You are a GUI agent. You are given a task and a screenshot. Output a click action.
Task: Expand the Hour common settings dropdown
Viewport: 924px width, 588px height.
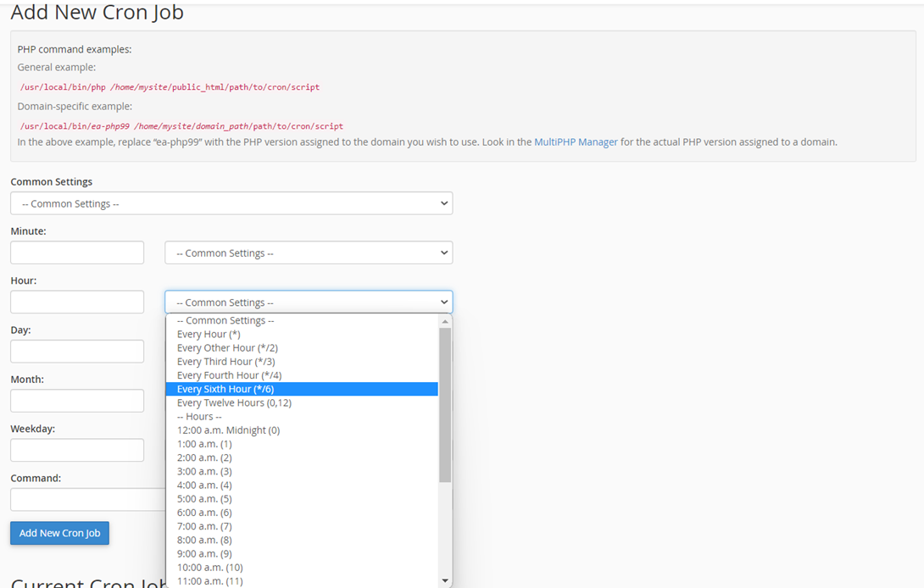(308, 302)
